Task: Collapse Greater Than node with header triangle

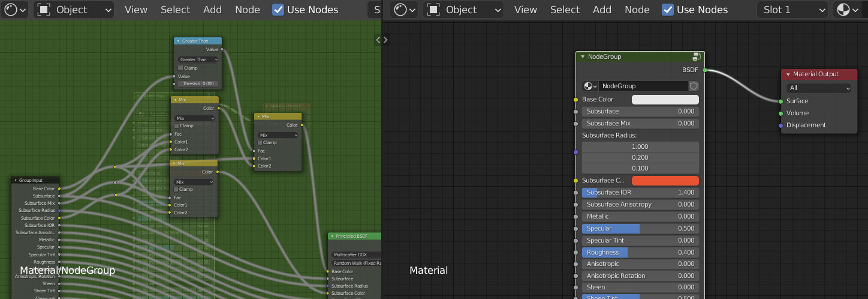Action: [179, 41]
